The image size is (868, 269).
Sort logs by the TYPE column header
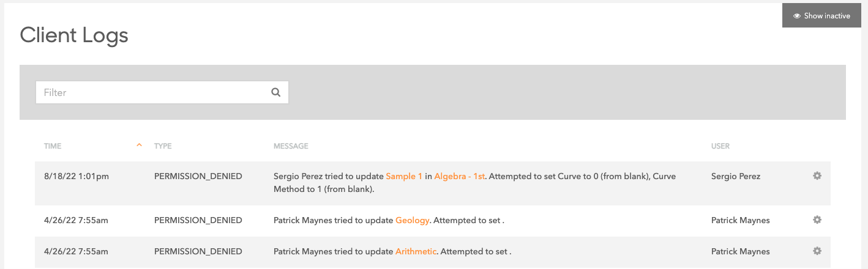(x=163, y=147)
